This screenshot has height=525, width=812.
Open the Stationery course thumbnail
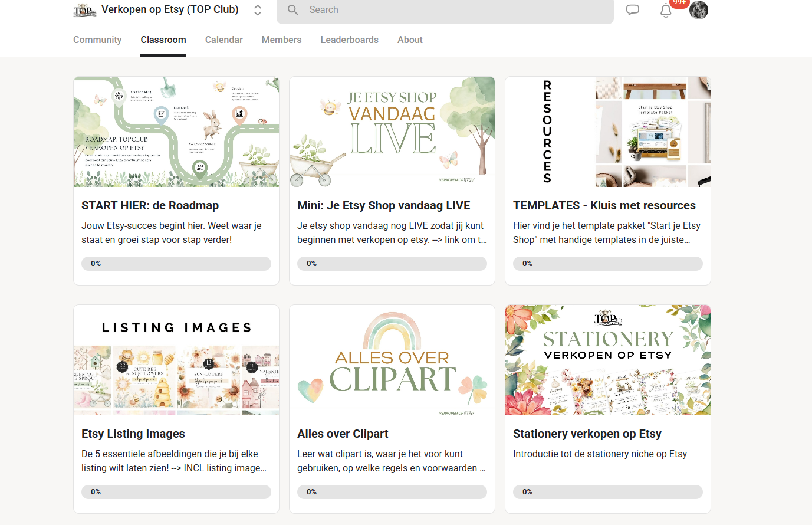click(x=608, y=360)
